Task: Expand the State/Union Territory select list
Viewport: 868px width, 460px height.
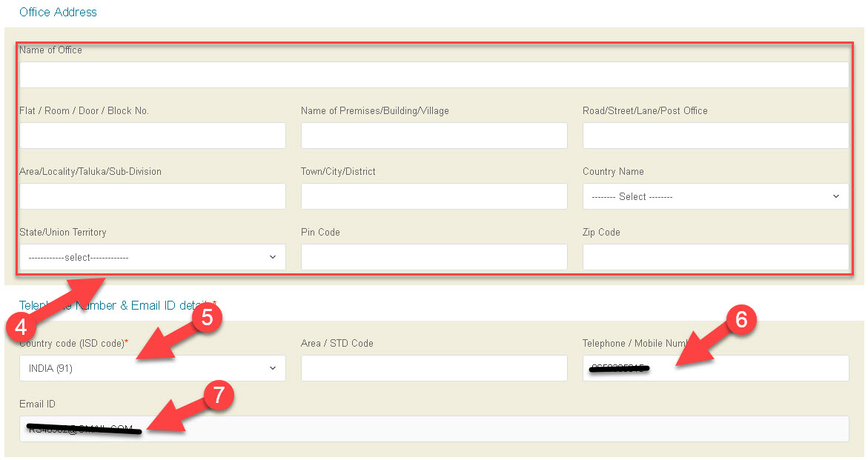Action: pyautogui.click(x=152, y=257)
